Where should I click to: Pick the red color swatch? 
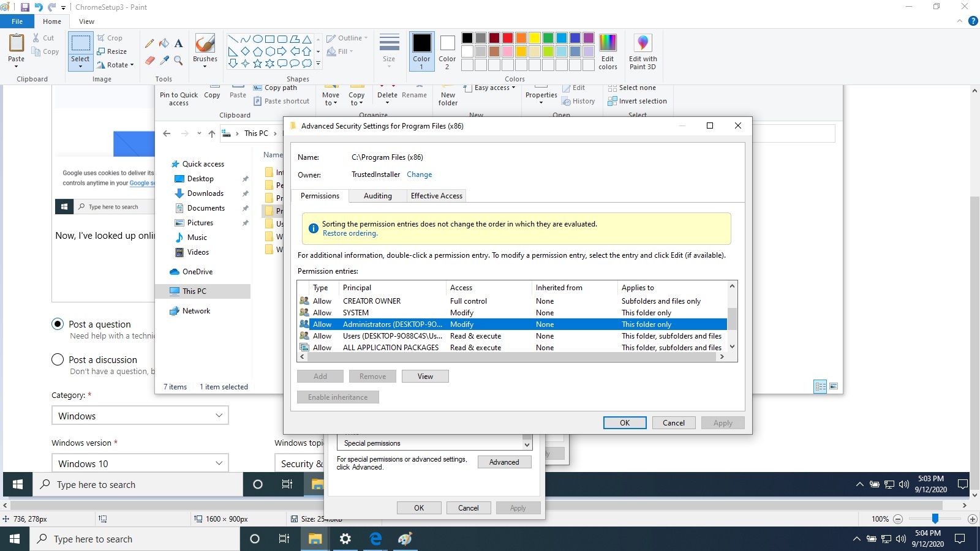508,38
